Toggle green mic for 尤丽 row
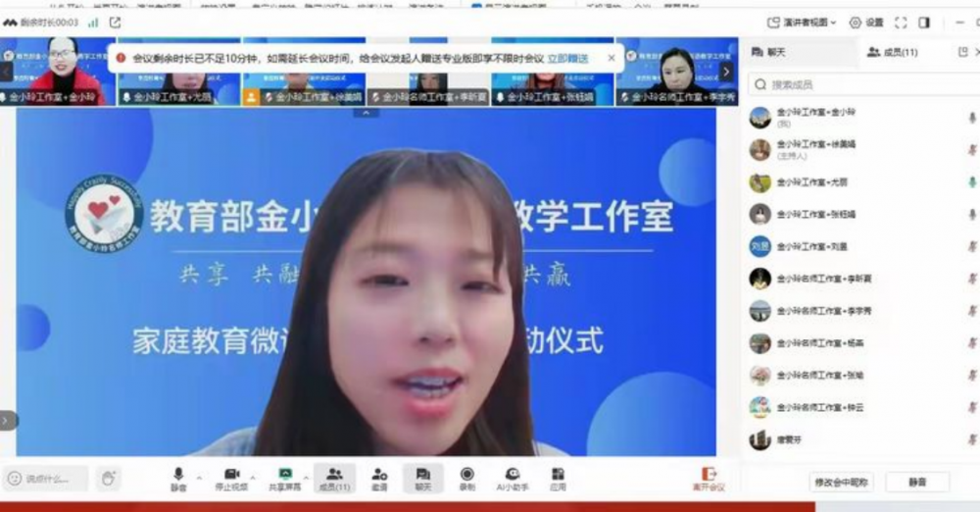 coord(972,182)
